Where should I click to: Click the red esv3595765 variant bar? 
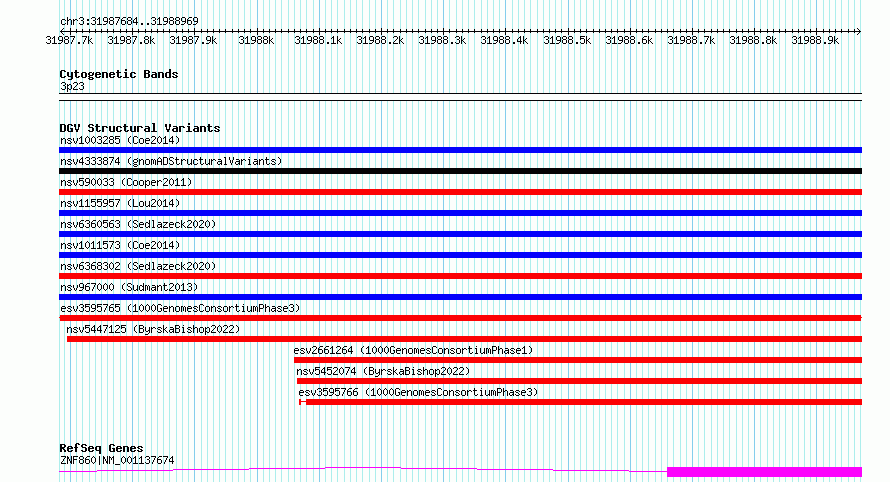460,318
